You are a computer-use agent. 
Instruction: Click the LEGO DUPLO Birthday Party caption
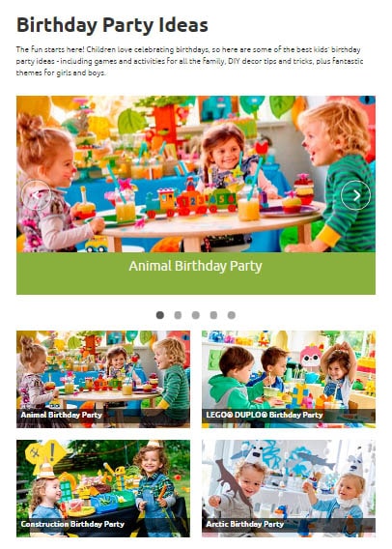(x=264, y=415)
